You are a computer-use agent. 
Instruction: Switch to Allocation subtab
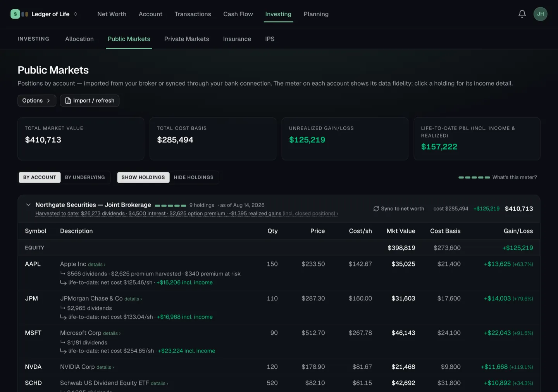tap(79, 39)
